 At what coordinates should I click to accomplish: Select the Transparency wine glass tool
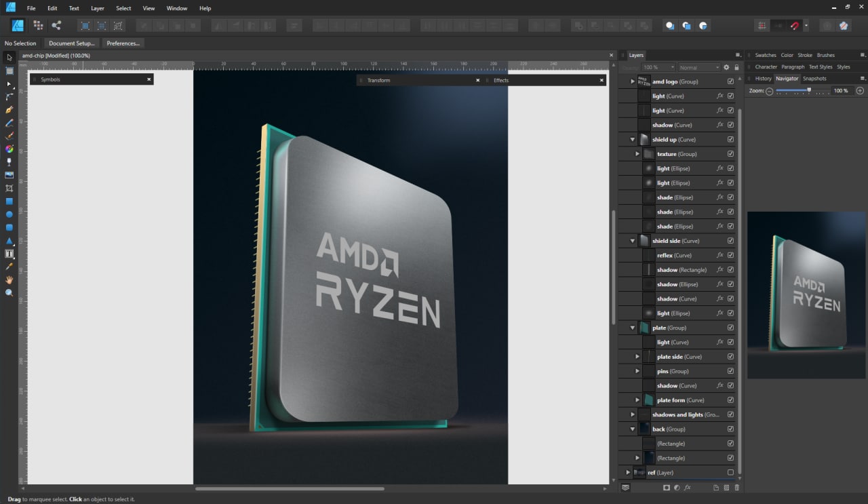9,162
